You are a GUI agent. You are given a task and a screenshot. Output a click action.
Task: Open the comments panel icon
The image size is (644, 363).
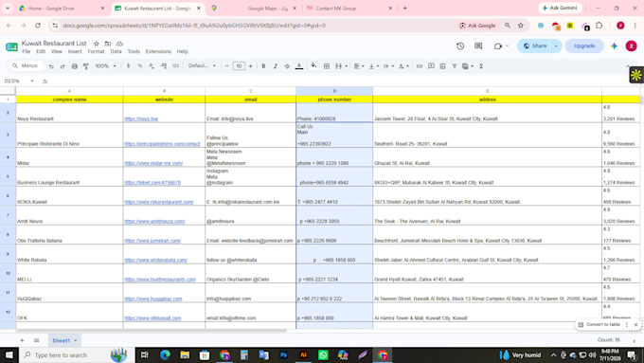[x=478, y=46]
